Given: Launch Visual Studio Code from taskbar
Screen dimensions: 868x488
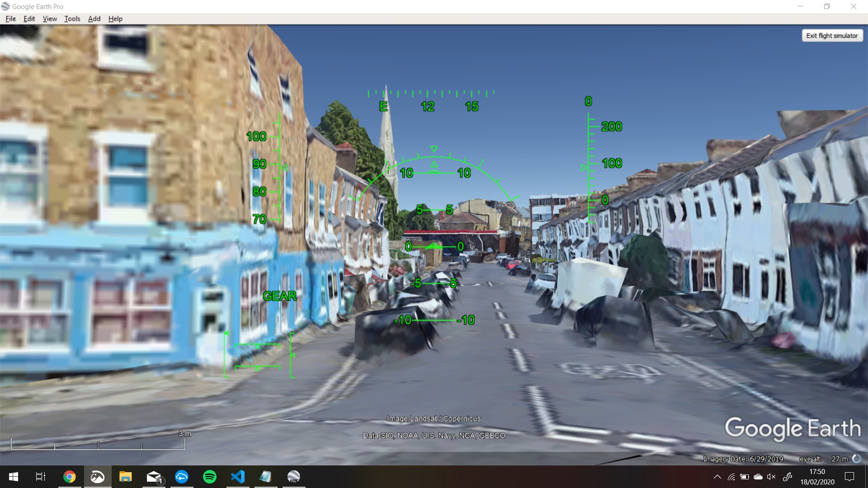Looking at the screenshot, I should [238, 477].
